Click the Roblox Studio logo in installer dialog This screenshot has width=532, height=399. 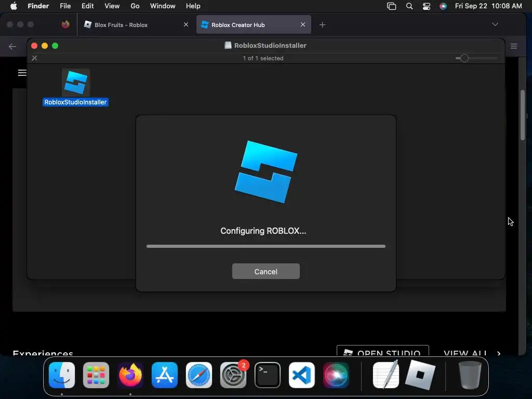(265, 172)
